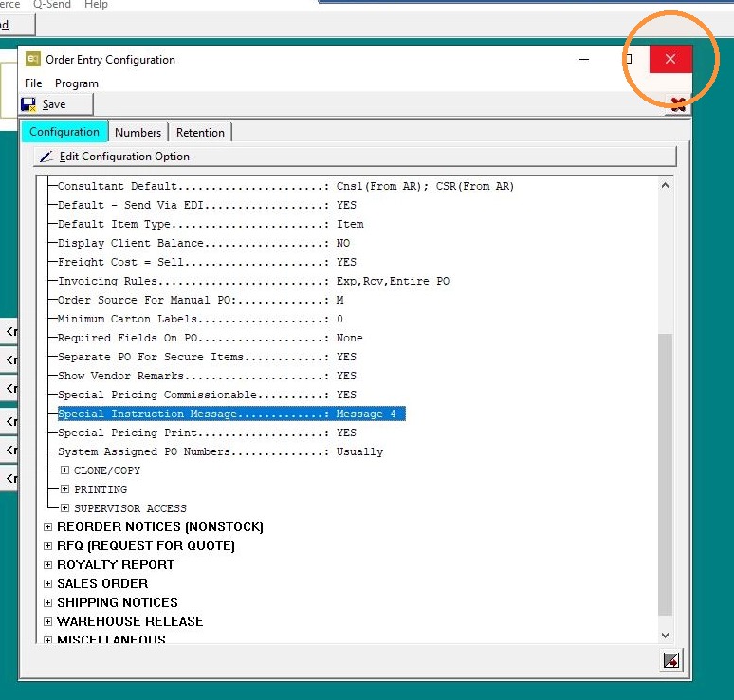Minimize the Order Entry Configuration window
Image resolution: width=734 pixels, height=700 pixels.
(584, 59)
